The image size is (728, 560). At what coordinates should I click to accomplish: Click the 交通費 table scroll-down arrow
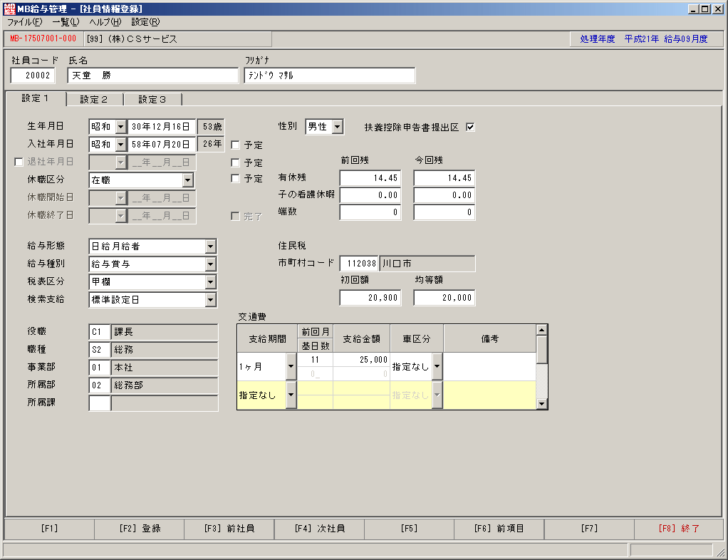point(541,404)
